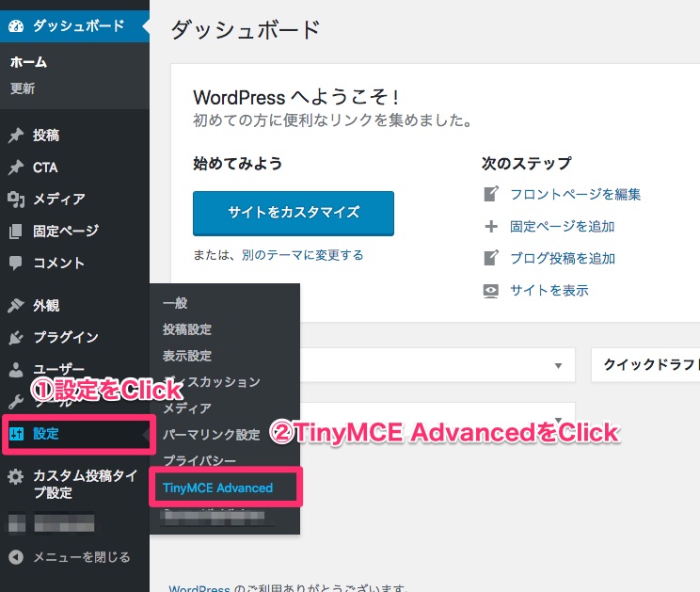Image resolution: width=700 pixels, height=592 pixels.
Task: Click the plug icon beside プラグイン
Action: click(16, 338)
